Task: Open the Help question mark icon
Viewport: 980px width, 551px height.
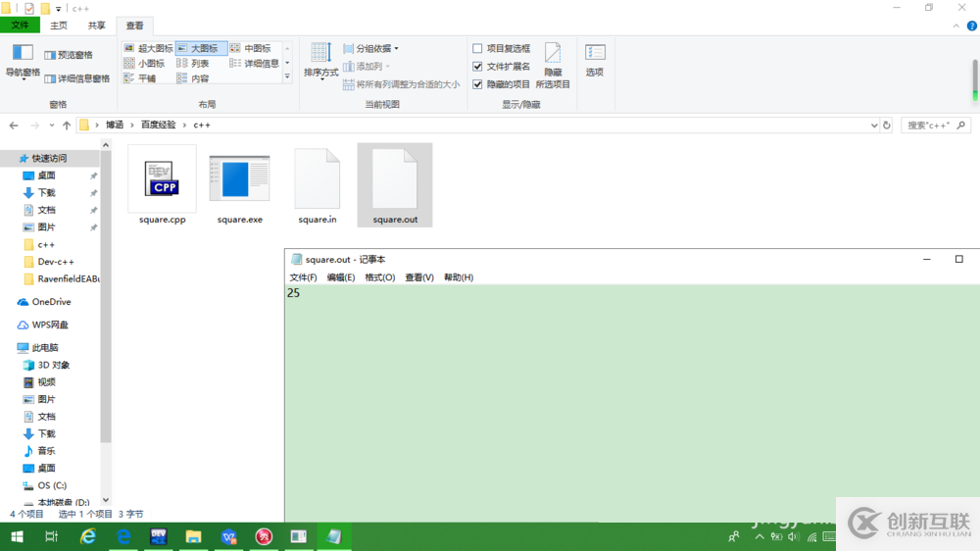Action: (x=972, y=25)
